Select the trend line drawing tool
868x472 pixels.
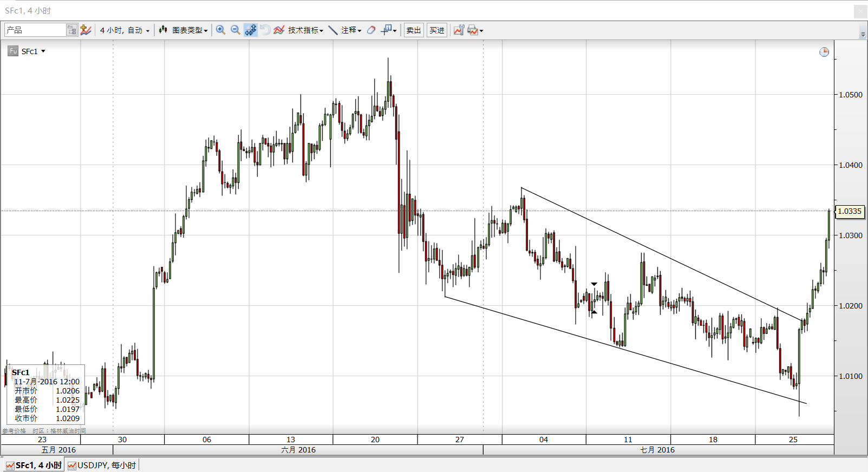[333, 30]
